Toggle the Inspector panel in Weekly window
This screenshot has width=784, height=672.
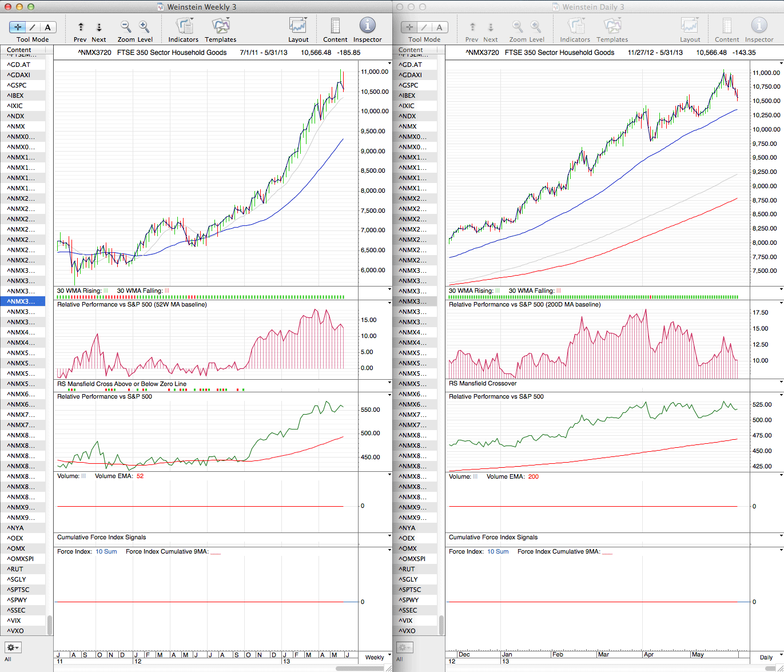point(367,26)
